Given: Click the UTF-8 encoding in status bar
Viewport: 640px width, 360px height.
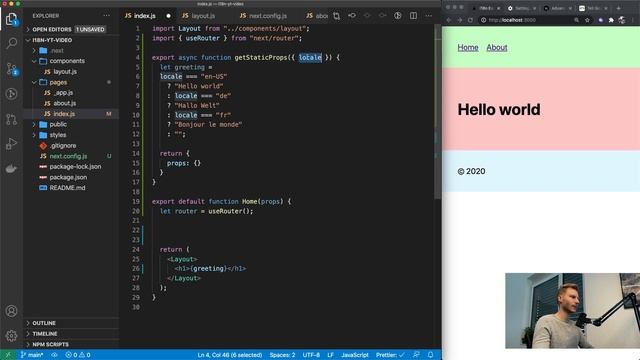Looking at the screenshot, I should click(311, 355).
